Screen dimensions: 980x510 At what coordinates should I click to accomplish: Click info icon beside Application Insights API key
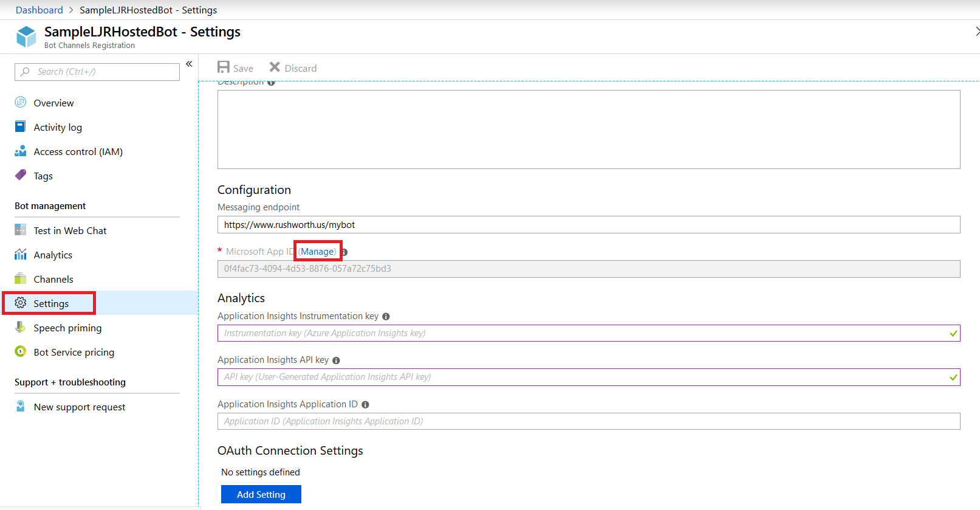[336, 360]
